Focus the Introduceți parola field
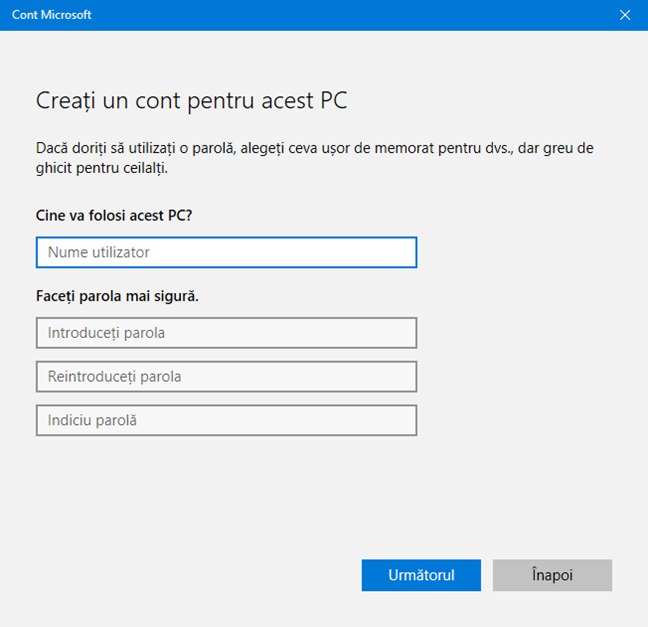Screen dimensions: 648x627 click(x=226, y=333)
